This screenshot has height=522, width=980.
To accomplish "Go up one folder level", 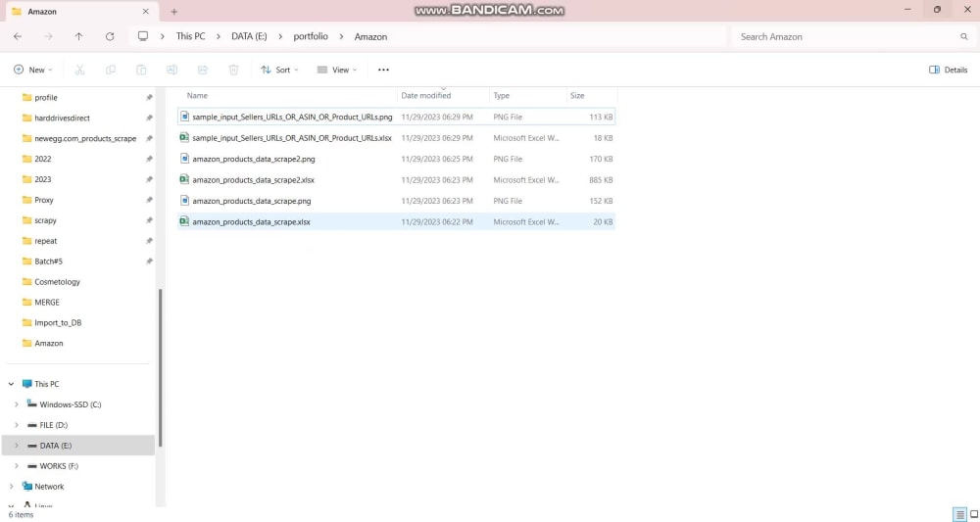I will click(x=78, y=37).
